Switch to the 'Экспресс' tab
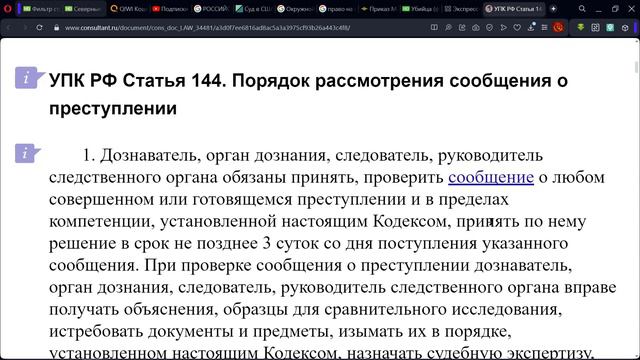Screen dimensions: 640x360 pyautogui.click(x=462, y=9)
